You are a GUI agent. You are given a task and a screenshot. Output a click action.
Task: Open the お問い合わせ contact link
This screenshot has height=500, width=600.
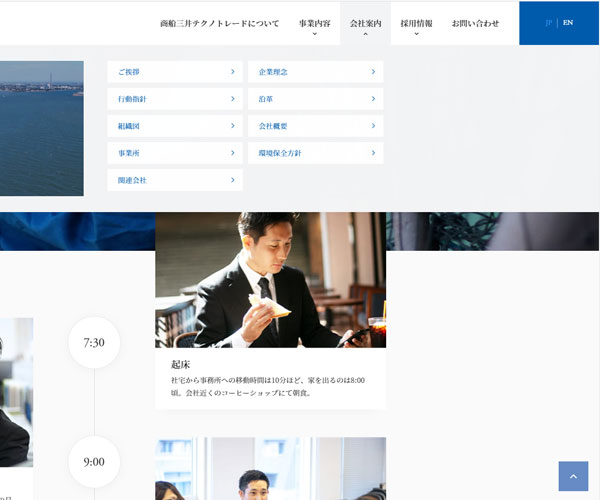475,23
